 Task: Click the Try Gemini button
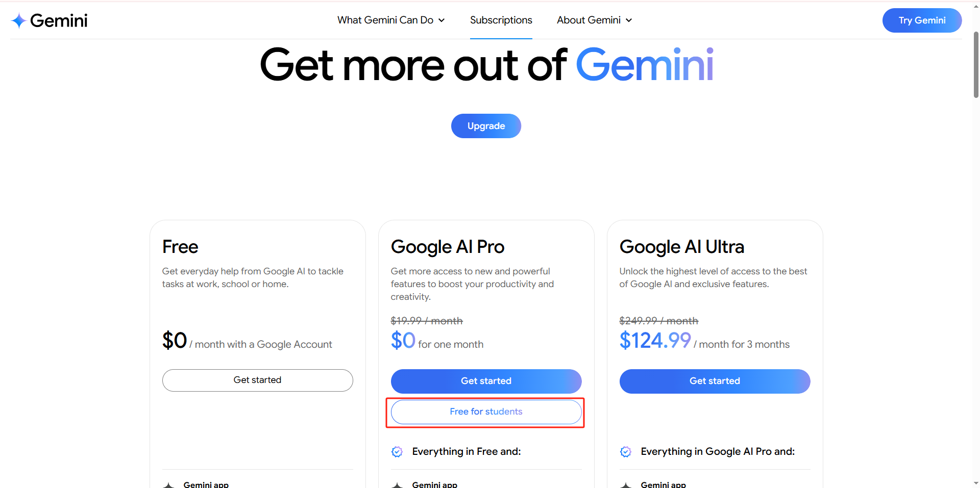click(922, 20)
